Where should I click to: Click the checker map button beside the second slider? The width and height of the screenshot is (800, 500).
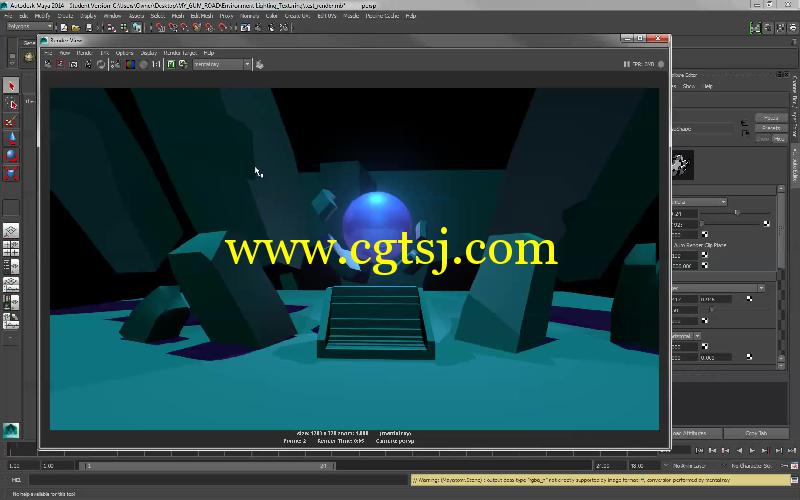[x=766, y=224]
